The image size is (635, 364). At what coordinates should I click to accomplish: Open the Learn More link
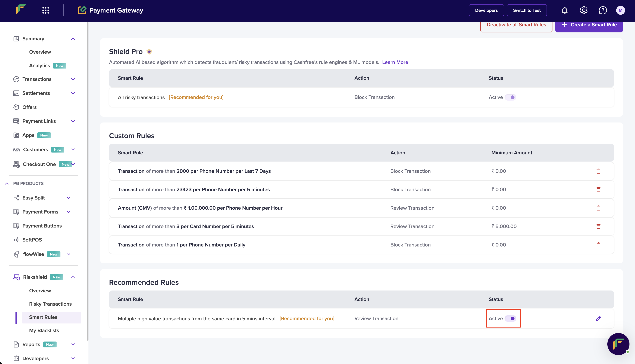click(395, 62)
